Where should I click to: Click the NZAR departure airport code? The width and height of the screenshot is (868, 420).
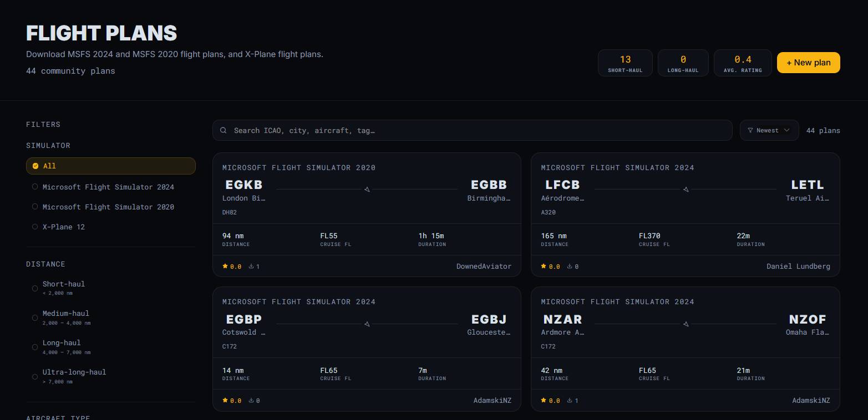click(562, 319)
